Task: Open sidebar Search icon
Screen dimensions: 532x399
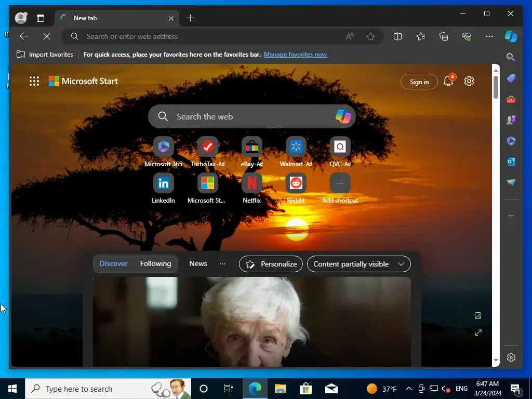Action: tap(511, 57)
